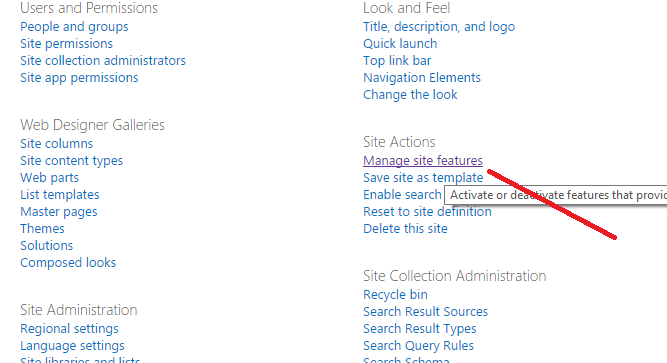Open Master pages gallery

[x=59, y=212]
